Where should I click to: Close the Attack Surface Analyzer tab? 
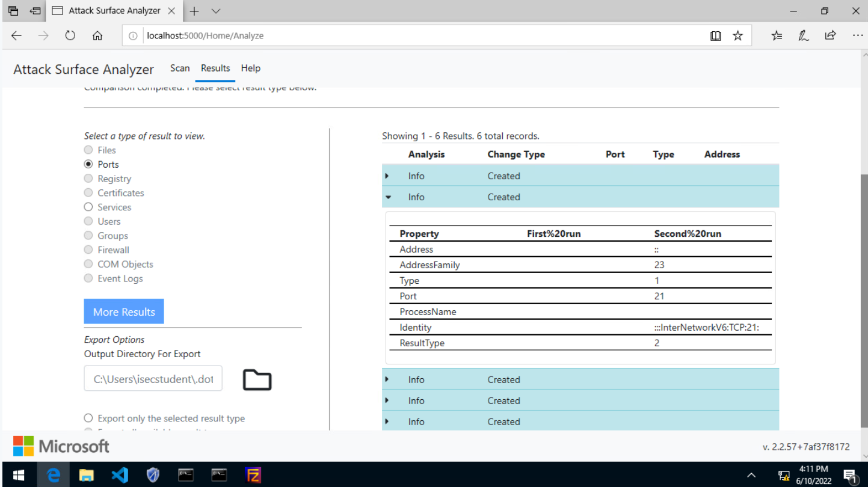tap(171, 11)
